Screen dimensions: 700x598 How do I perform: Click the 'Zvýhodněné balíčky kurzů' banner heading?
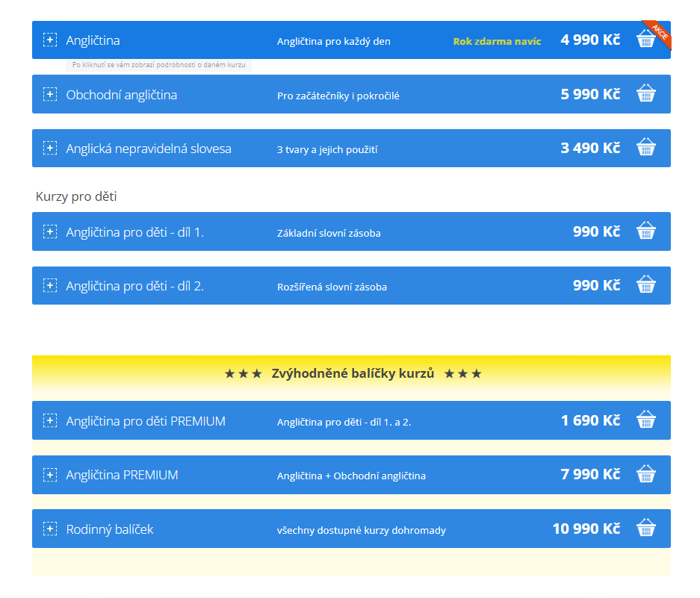353,373
